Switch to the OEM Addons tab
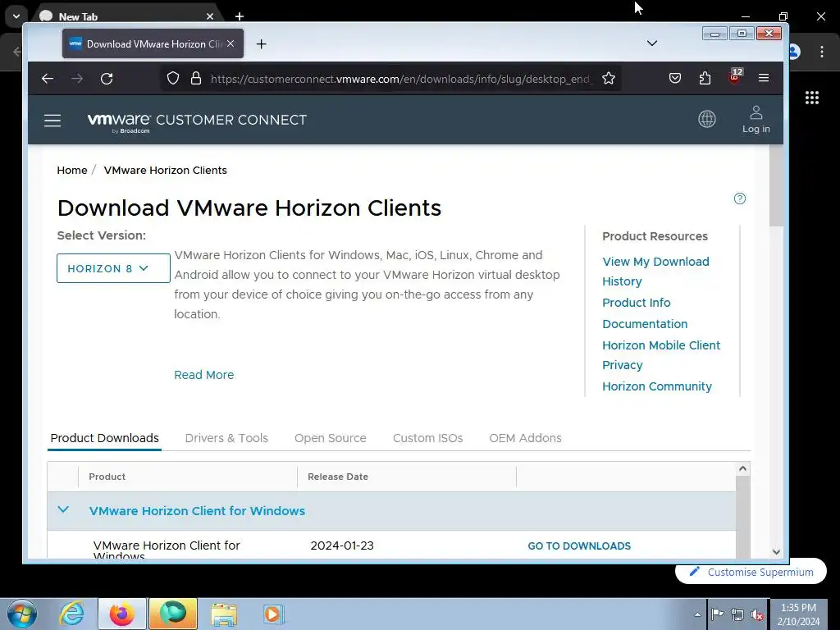 tap(526, 438)
